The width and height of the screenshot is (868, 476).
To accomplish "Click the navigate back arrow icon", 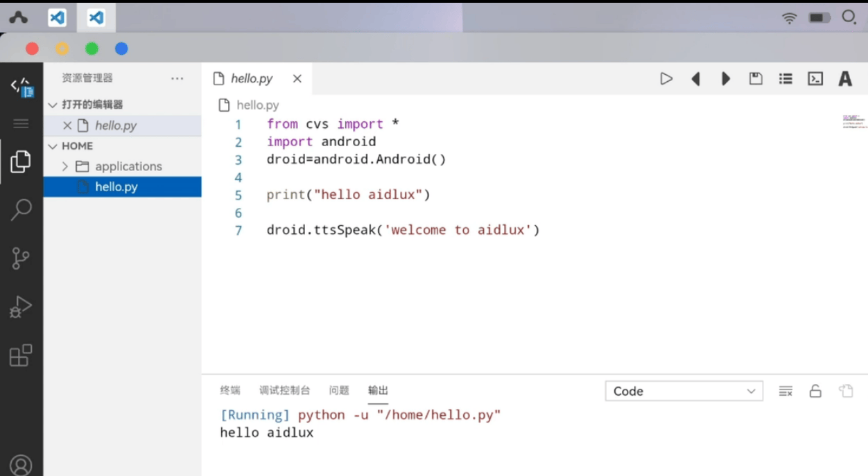I will tap(696, 79).
